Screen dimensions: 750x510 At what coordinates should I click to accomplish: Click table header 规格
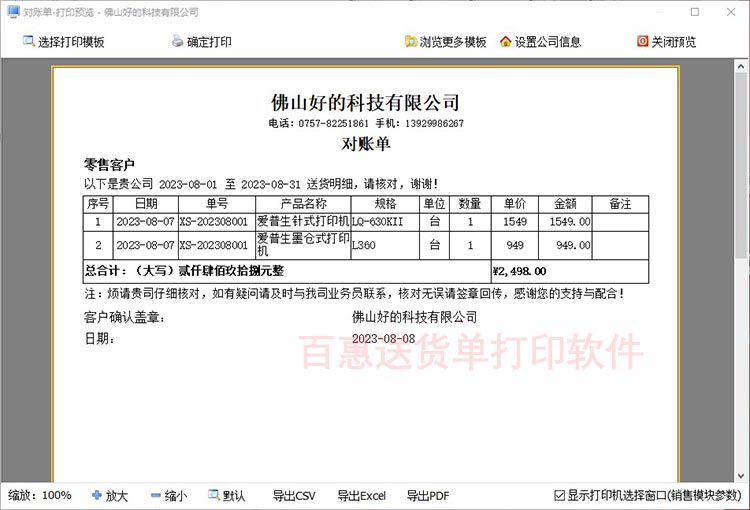coord(386,204)
